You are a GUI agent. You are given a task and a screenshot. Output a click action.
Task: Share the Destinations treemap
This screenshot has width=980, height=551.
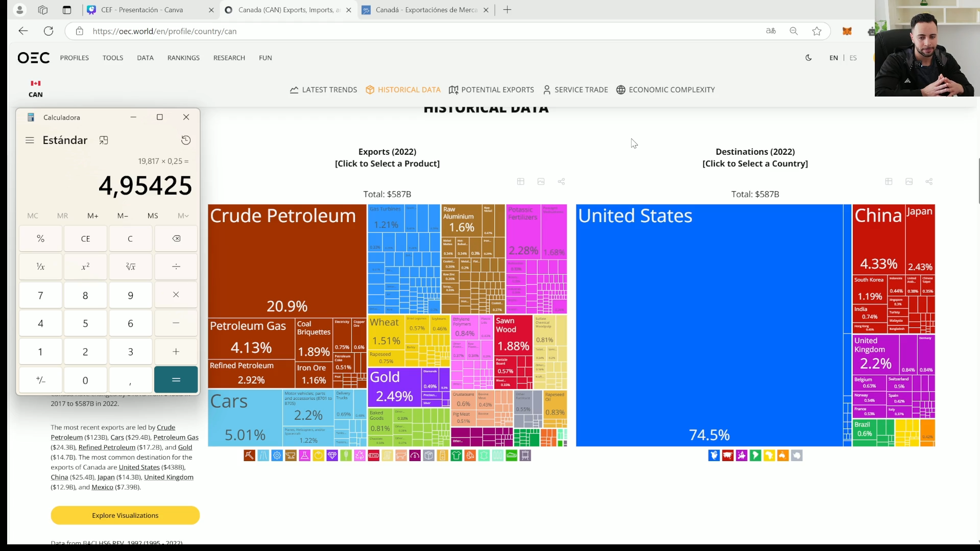point(929,182)
